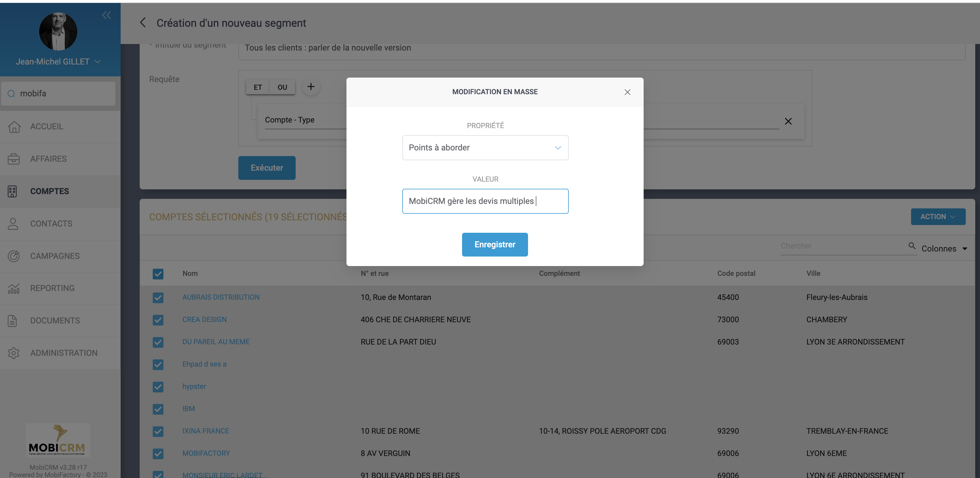This screenshot has width=980, height=478.
Task: Open Accueil via the home icon
Action: (x=14, y=126)
